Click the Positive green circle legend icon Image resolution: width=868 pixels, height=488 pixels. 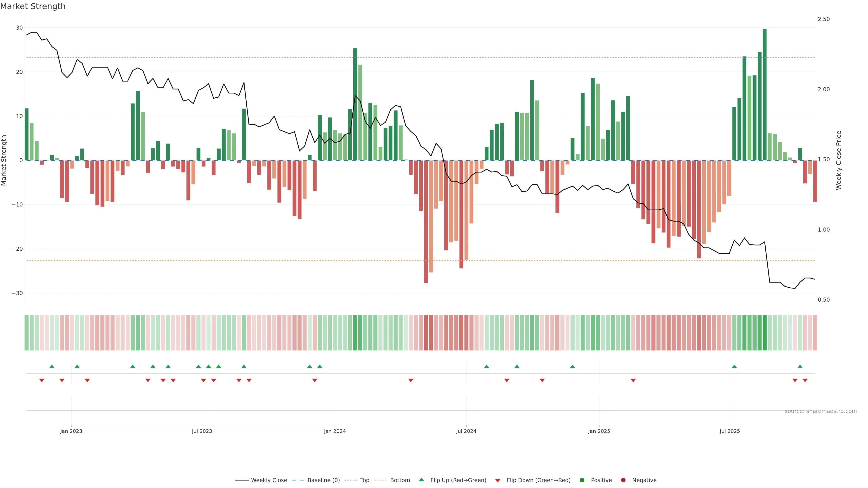pyautogui.click(x=582, y=480)
